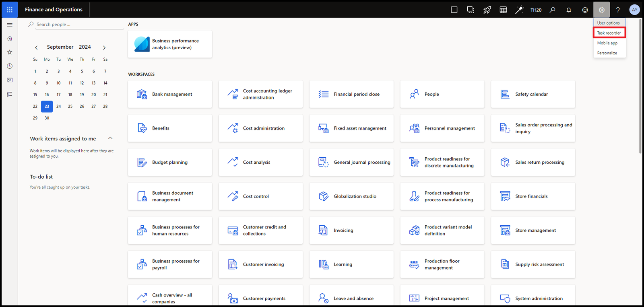Select calendar date 30
The width and height of the screenshot is (644, 307).
[x=47, y=118]
